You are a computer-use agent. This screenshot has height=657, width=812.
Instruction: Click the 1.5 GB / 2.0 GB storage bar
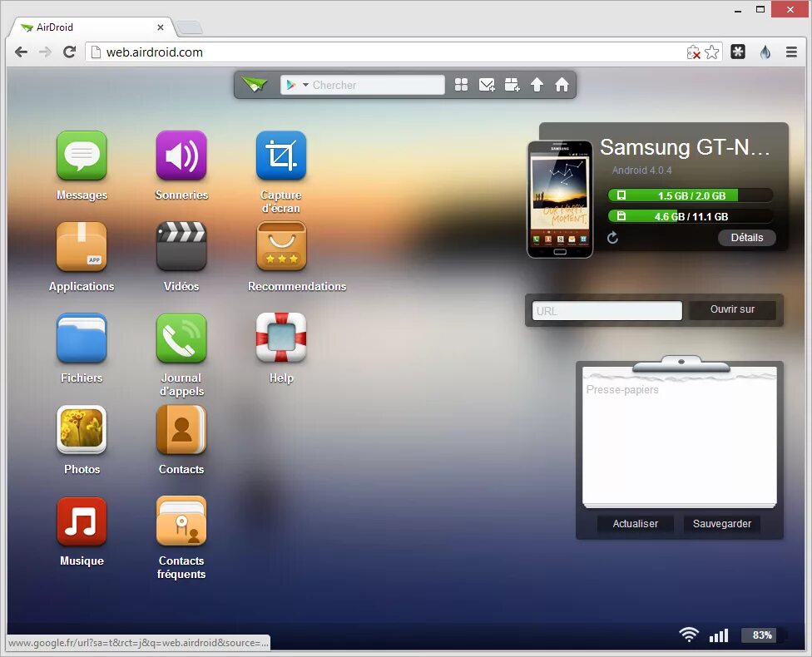pos(690,195)
